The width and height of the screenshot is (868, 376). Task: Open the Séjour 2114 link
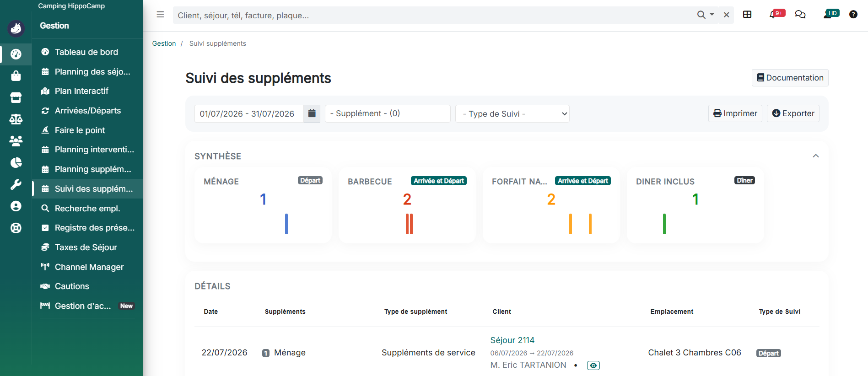tap(512, 340)
